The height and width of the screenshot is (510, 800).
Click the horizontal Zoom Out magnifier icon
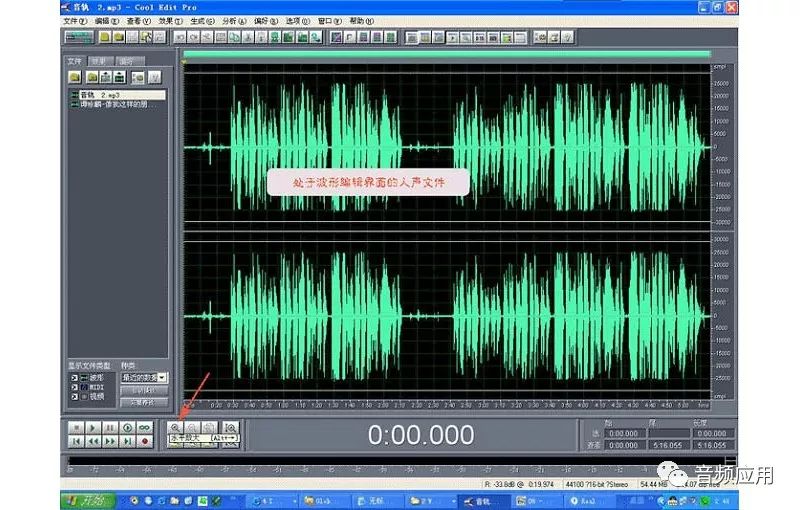192,427
